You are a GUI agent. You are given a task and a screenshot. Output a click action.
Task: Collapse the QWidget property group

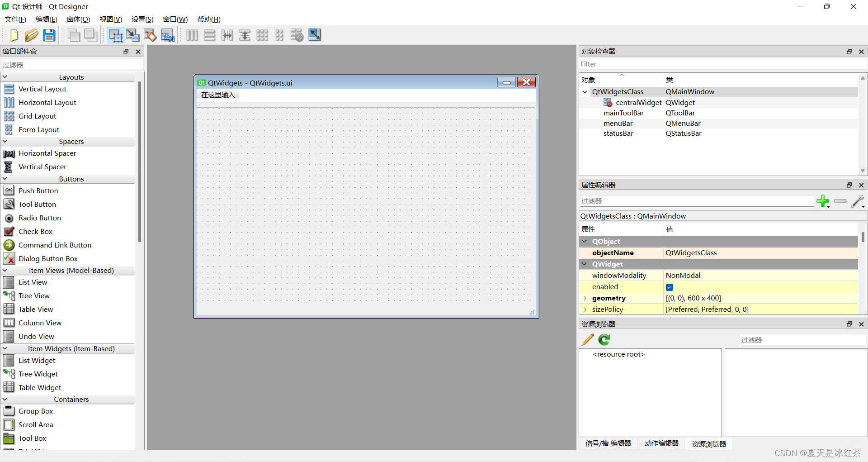(x=585, y=264)
